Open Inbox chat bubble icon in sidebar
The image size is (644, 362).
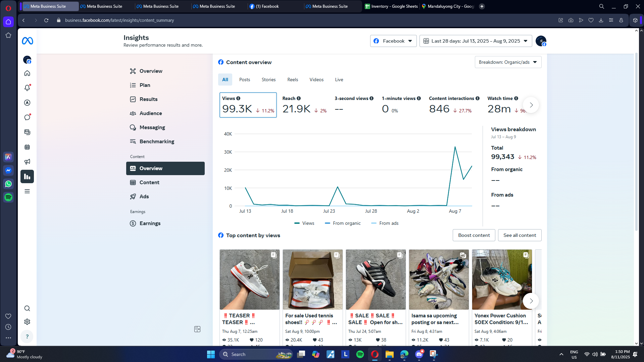(x=27, y=117)
